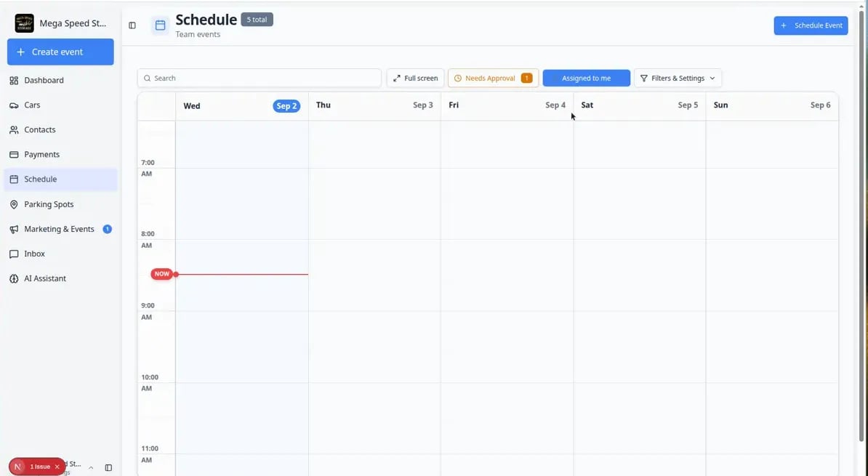Open the Cars page

click(60, 105)
